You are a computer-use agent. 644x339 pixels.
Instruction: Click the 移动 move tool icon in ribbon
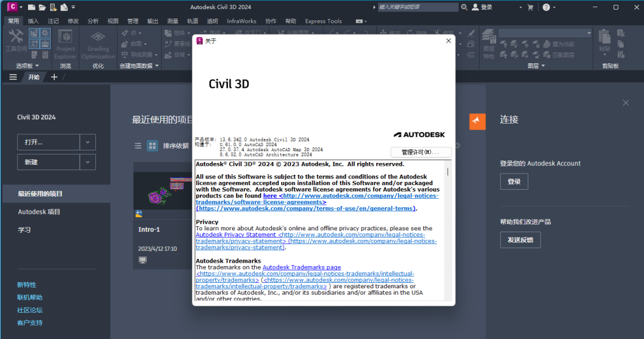(x=383, y=32)
